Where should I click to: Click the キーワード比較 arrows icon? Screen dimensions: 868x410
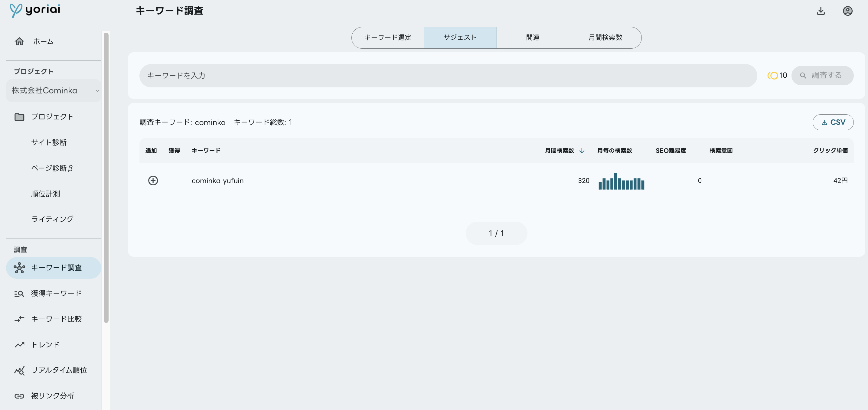click(19, 319)
